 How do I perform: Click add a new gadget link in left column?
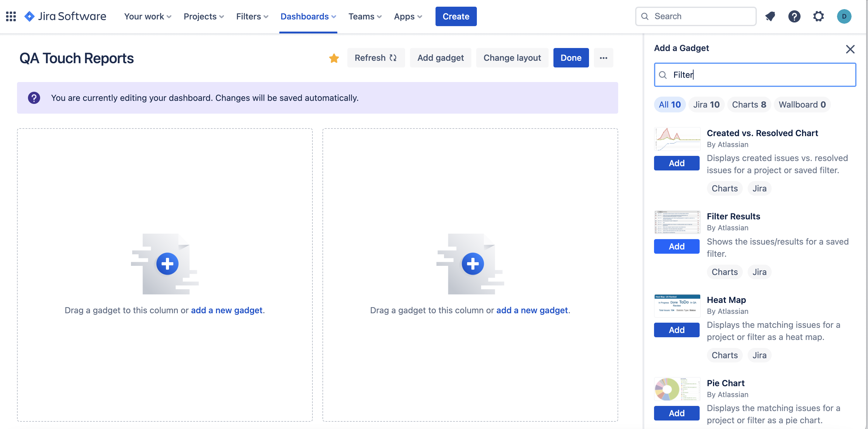click(226, 310)
